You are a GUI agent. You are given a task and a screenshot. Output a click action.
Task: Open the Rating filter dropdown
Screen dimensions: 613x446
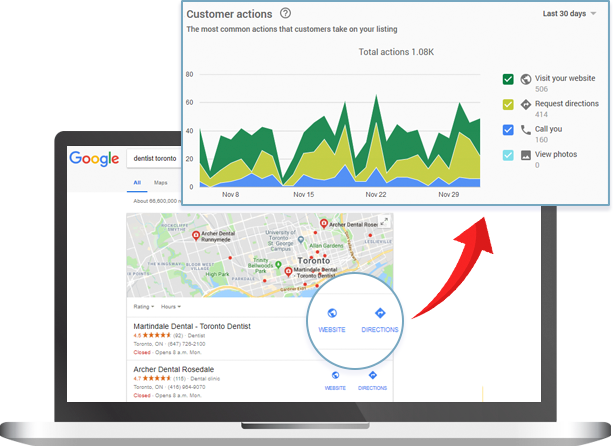(x=145, y=307)
